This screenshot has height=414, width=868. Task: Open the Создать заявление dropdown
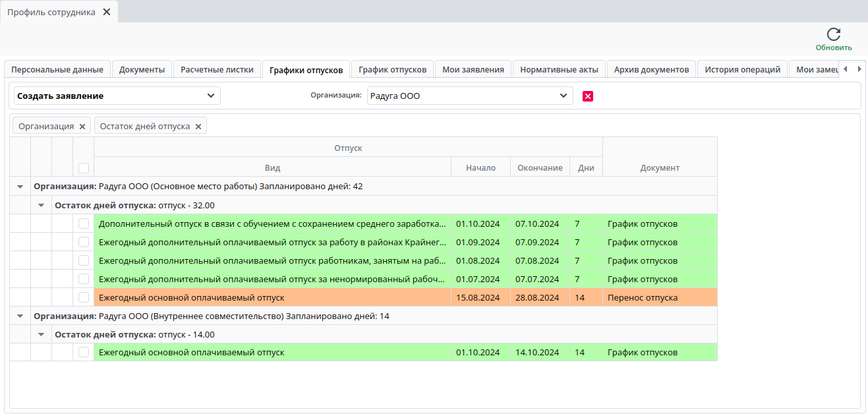pos(210,96)
